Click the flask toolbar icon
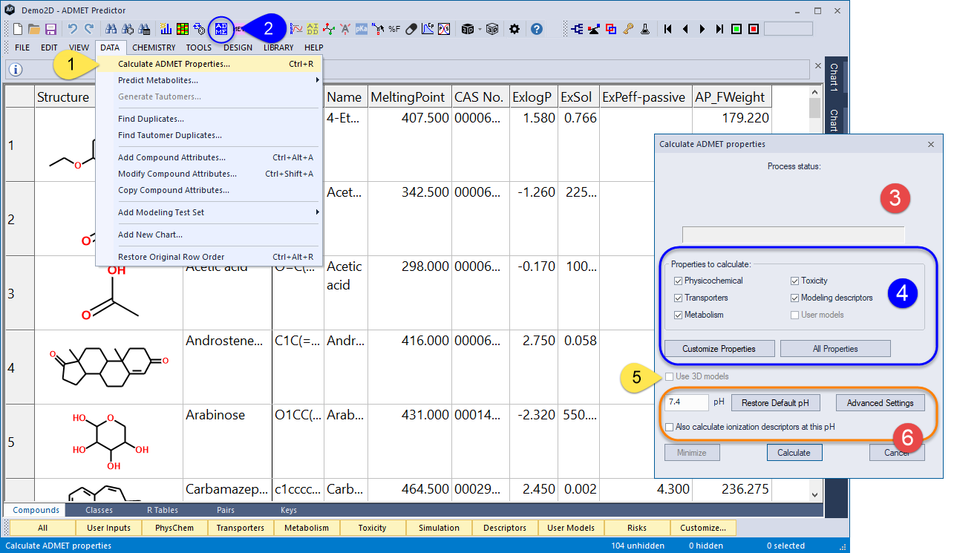Viewport: 980px width, 553px height. [646, 29]
